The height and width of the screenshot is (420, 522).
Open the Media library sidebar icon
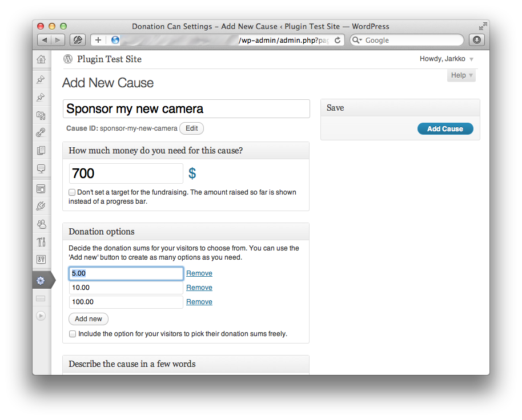point(41,115)
